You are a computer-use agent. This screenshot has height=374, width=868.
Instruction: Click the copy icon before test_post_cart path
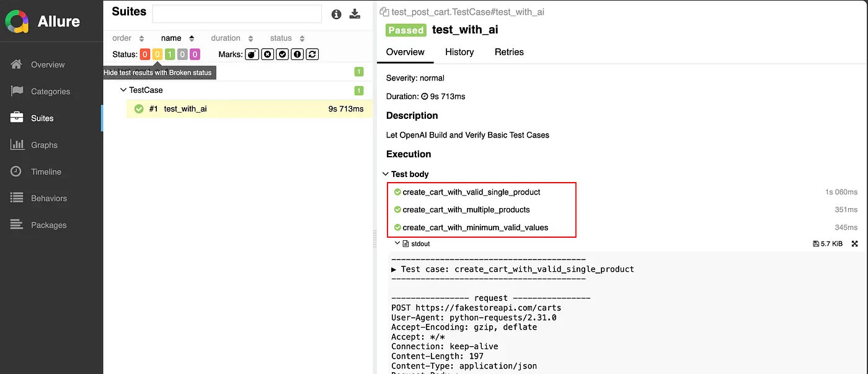(384, 12)
